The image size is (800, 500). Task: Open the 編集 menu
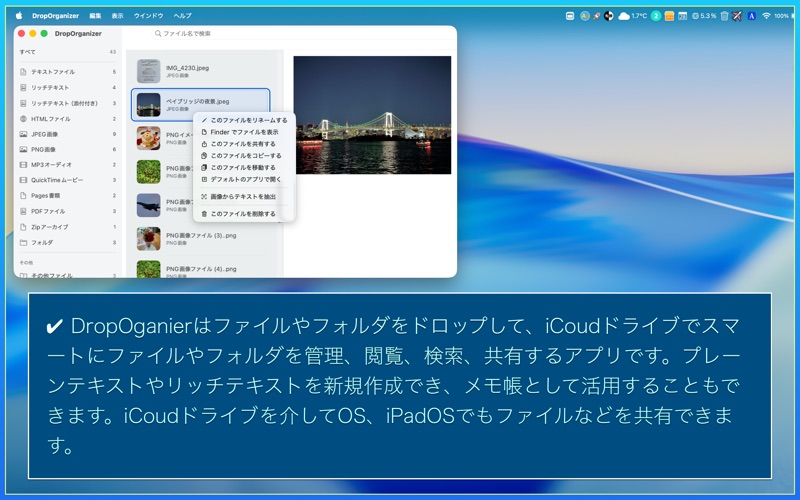coord(95,16)
